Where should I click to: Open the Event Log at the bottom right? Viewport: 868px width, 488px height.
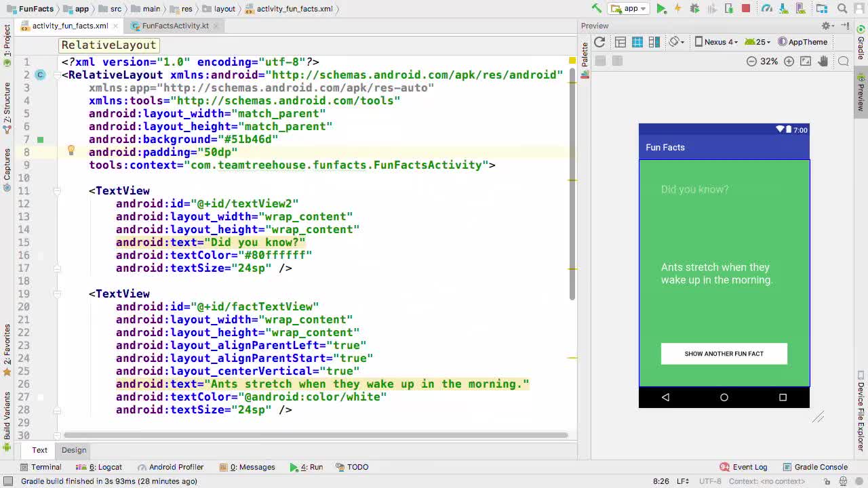(744, 467)
